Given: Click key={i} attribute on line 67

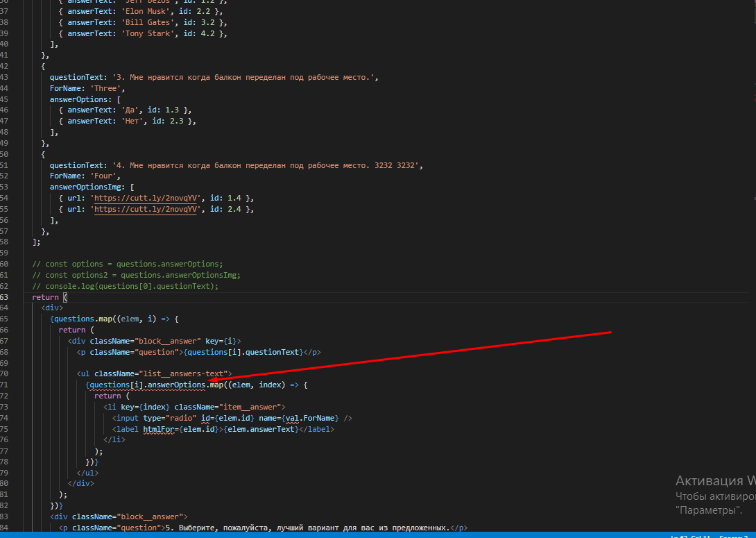Looking at the screenshot, I should (x=221, y=341).
